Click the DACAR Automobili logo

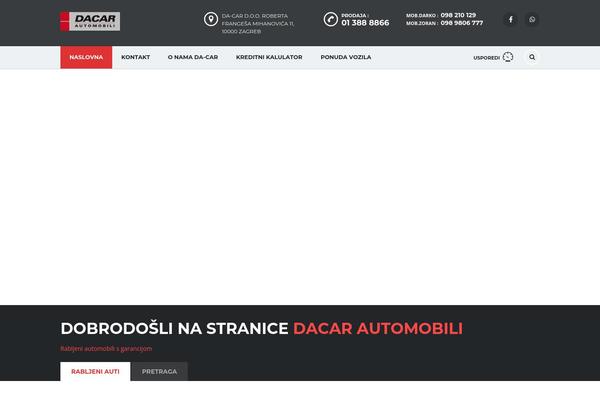[x=90, y=21]
